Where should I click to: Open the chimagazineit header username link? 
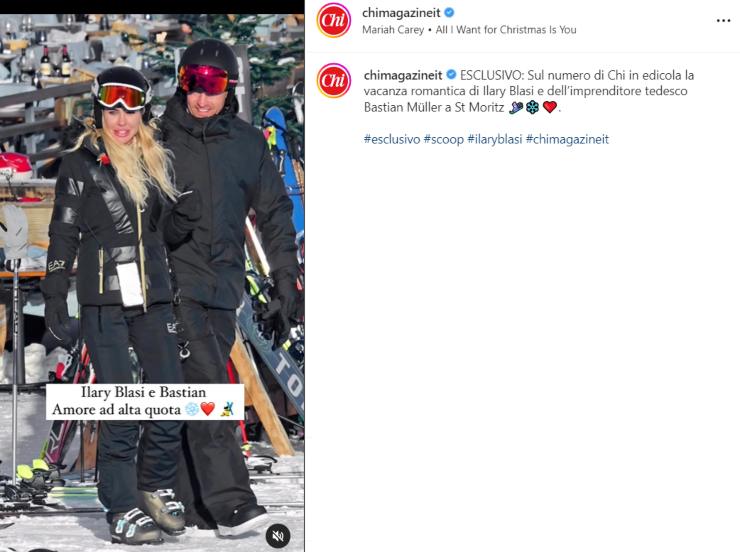click(x=401, y=13)
